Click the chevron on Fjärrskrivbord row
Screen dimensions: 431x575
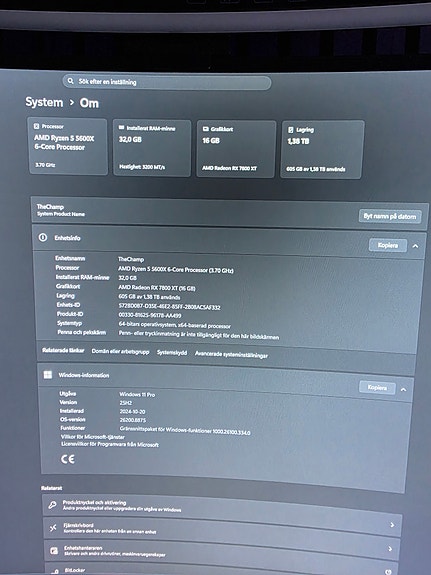(x=392, y=525)
